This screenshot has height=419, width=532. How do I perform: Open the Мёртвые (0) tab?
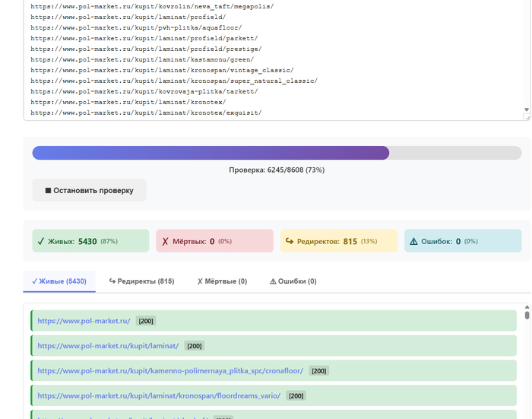(x=222, y=281)
